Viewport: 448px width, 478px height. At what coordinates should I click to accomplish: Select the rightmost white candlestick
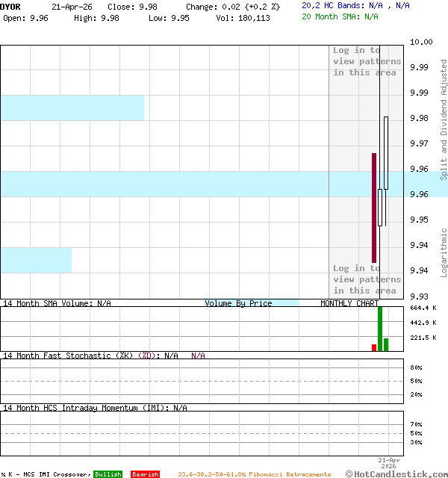tap(386, 153)
